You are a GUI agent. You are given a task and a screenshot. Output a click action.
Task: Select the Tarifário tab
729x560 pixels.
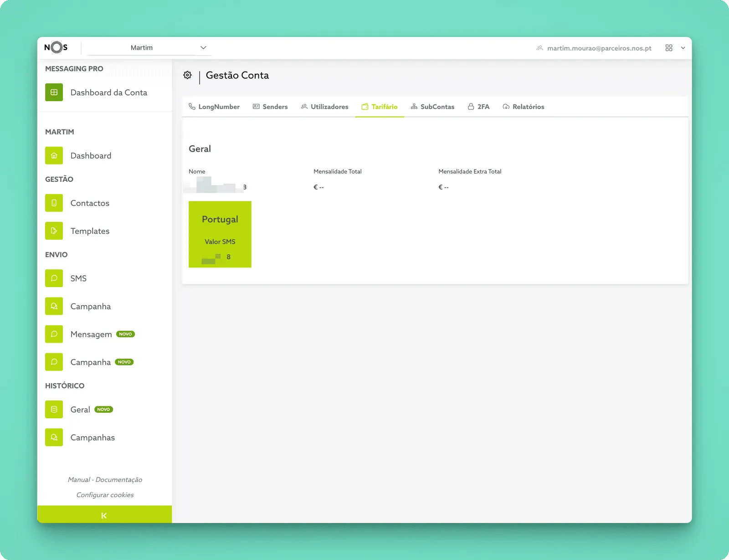(x=380, y=107)
